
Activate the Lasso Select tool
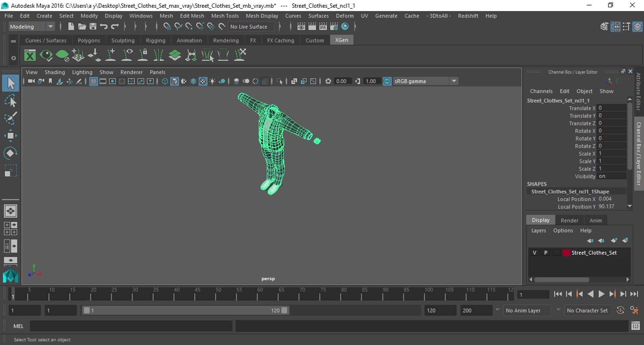11,101
